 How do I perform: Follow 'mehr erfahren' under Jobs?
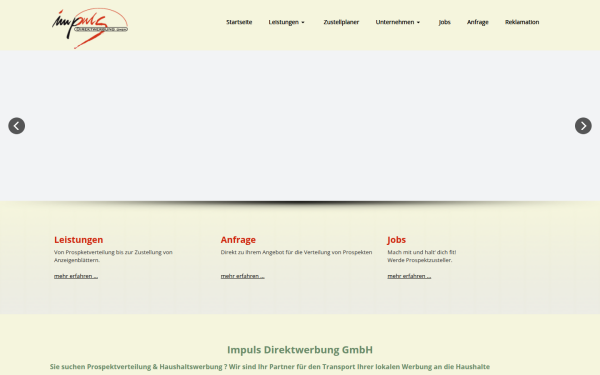(x=409, y=276)
